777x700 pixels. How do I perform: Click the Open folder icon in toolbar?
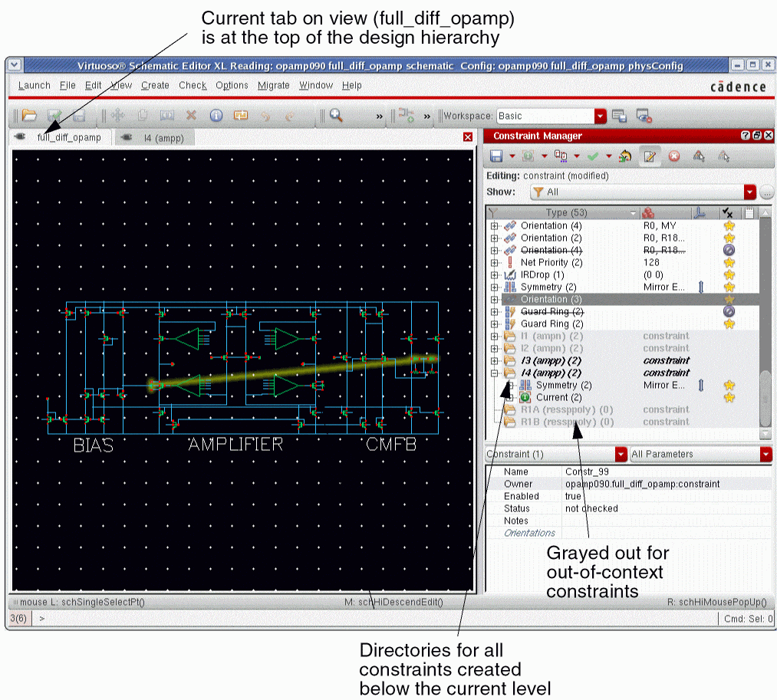[x=29, y=116]
